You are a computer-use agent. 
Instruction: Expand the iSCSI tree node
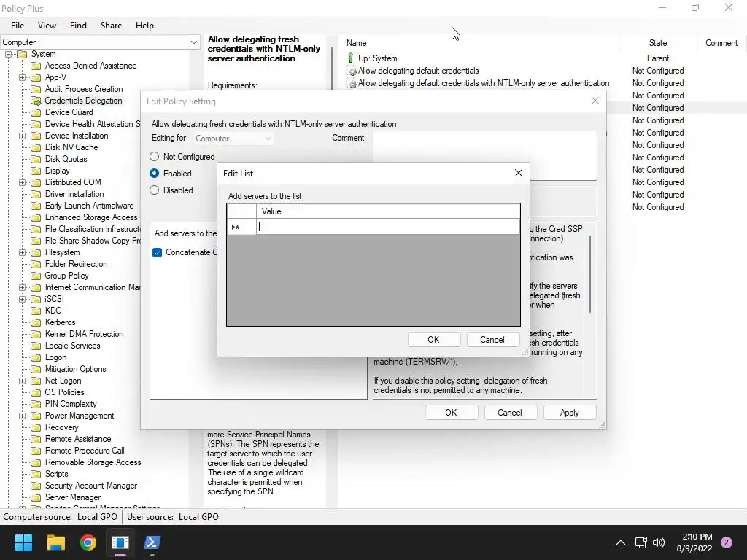(22, 299)
